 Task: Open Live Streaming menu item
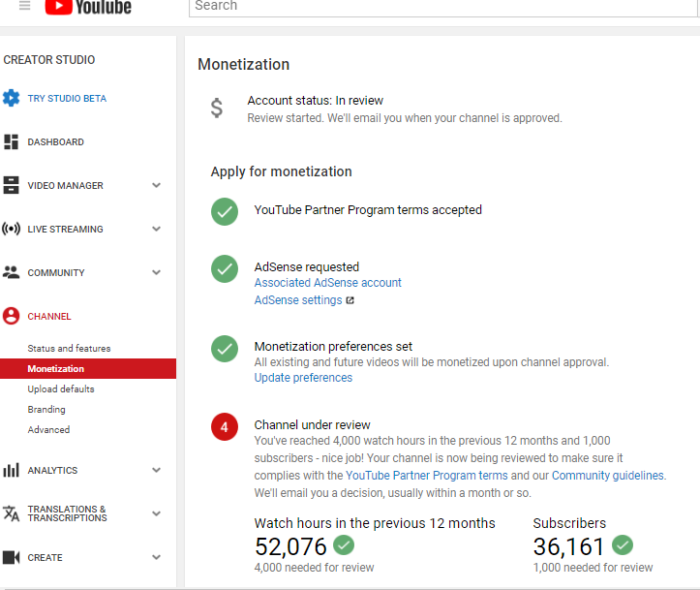(x=65, y=230)
